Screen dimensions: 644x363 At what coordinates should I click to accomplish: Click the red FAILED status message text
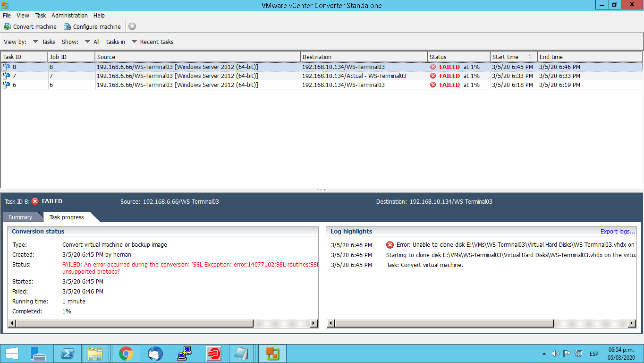tap(190, 268)
